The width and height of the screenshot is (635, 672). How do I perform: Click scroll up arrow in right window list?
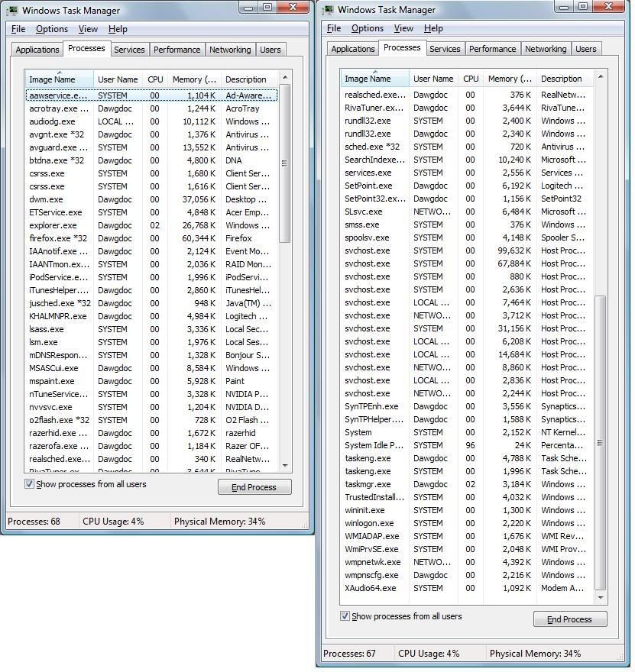pos(601,76)
